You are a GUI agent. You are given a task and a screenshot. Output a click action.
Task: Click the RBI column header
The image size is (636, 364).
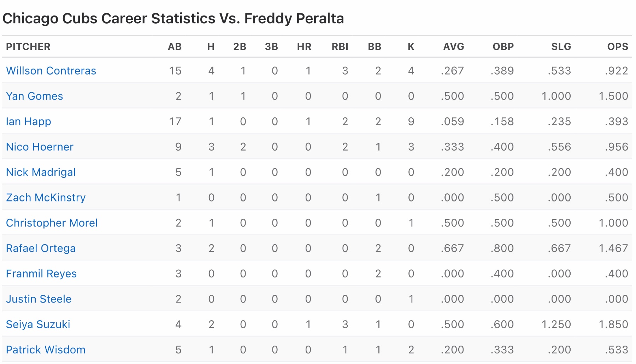(x=340, y=47)
